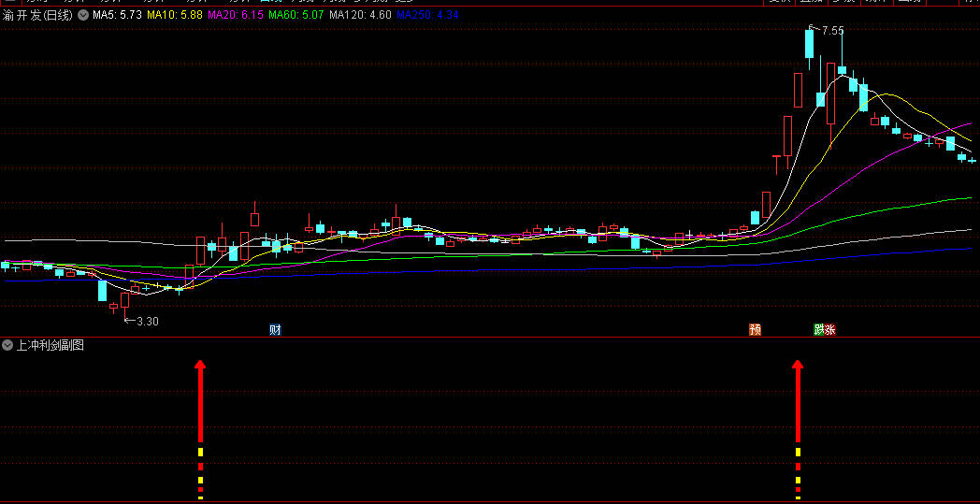The height and width of the screenshot is (504, 980).
Task: Select the MA250: 4.34 indicator label
Action: [427, 15]
